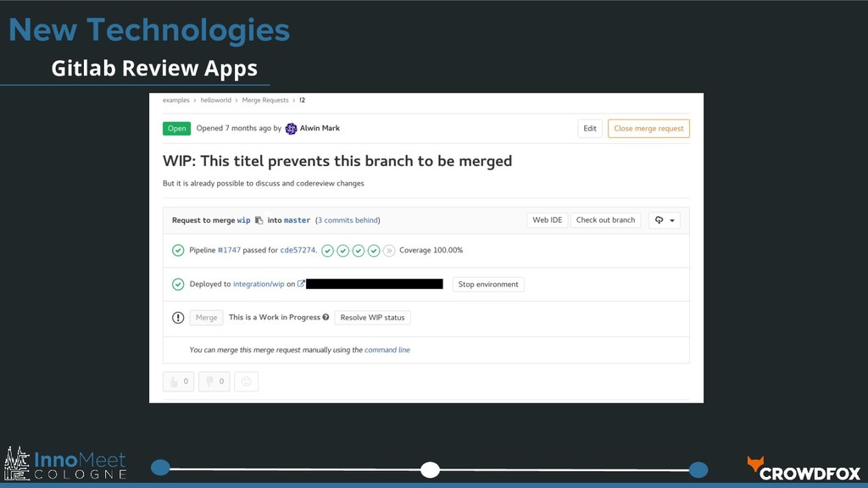Click the copy branch name icon next to wip
This screenshot has width=868, height=488.
259,220
